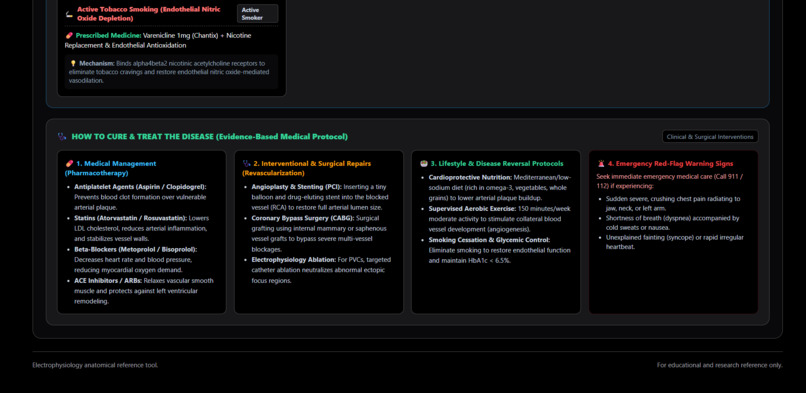Click the pill icon before Prescribed Medicine
The height and width of the screenshot is (393, 806).
69,35
